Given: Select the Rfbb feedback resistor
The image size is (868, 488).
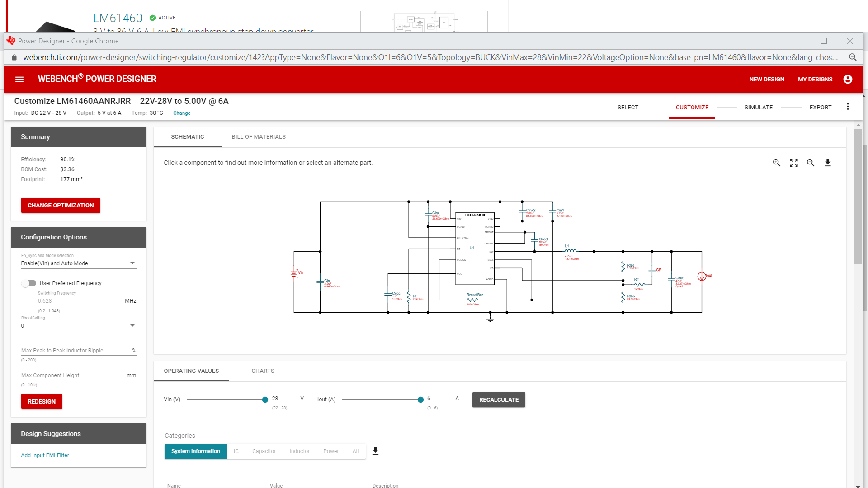Looking at the screenshot, I should [623, 297].
